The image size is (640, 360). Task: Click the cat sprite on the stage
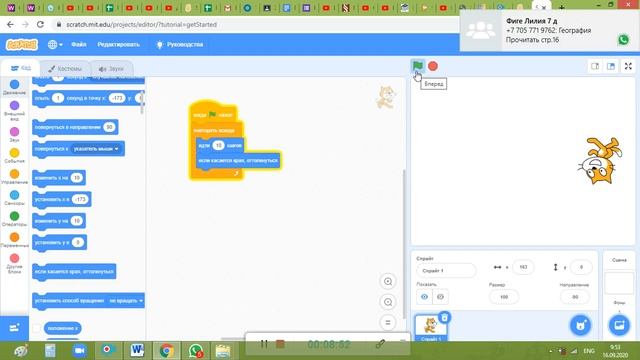click(599, 161)
